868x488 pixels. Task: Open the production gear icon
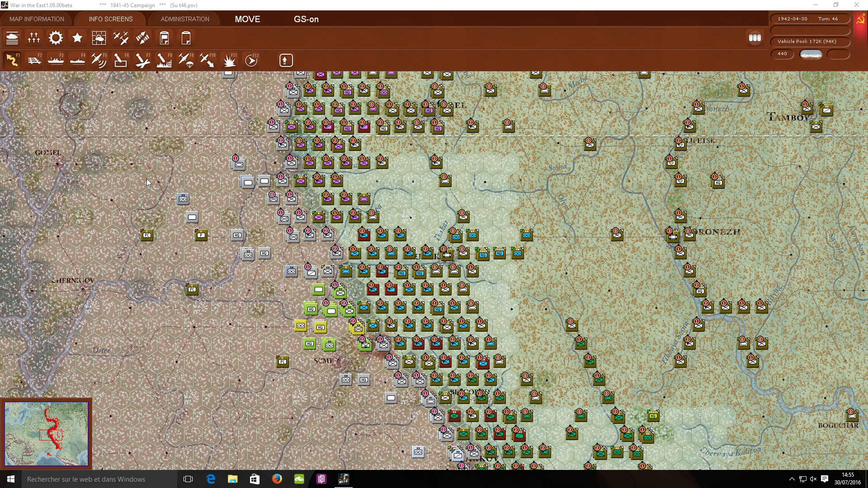coord(56,38)
